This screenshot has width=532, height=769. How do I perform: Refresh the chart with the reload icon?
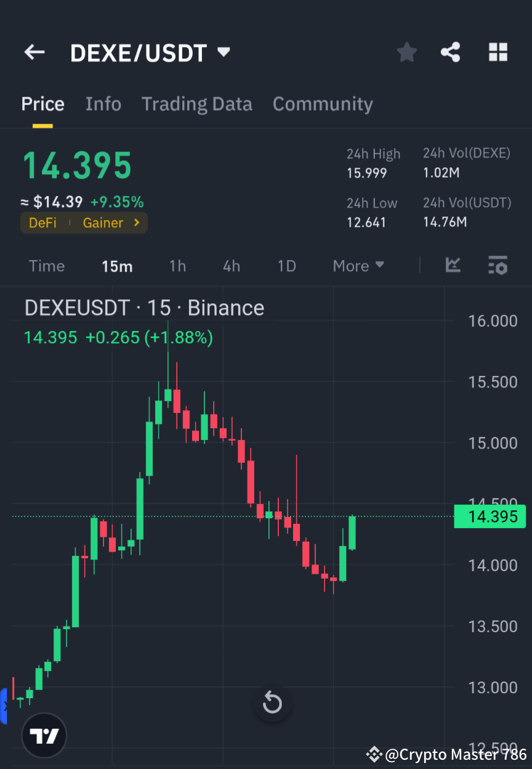pyautogui.click(x=272, y=703)
